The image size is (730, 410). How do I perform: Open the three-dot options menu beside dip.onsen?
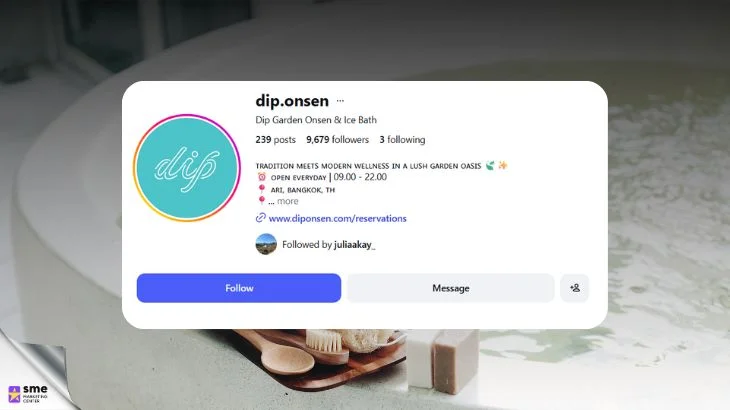[x=340, y=101]
